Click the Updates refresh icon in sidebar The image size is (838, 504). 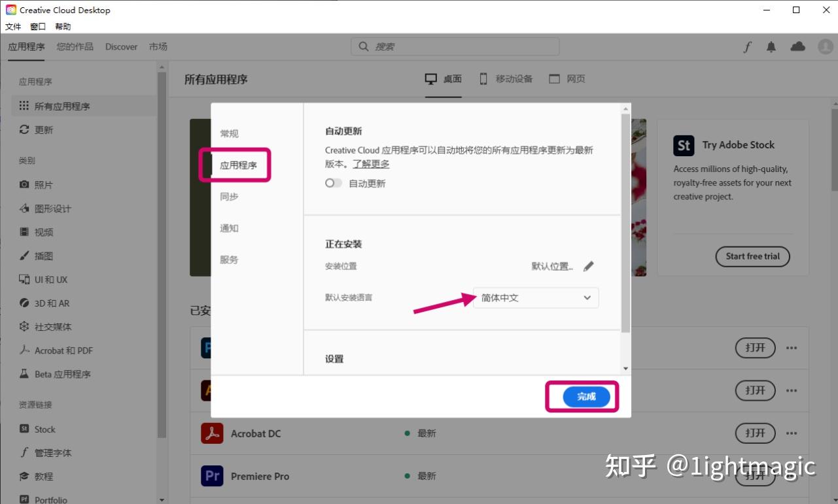click(x=24, y=129)
